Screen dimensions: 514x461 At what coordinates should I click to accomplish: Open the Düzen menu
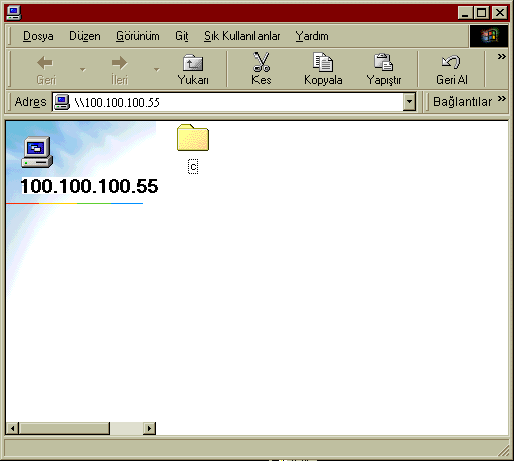click(85, 36)
